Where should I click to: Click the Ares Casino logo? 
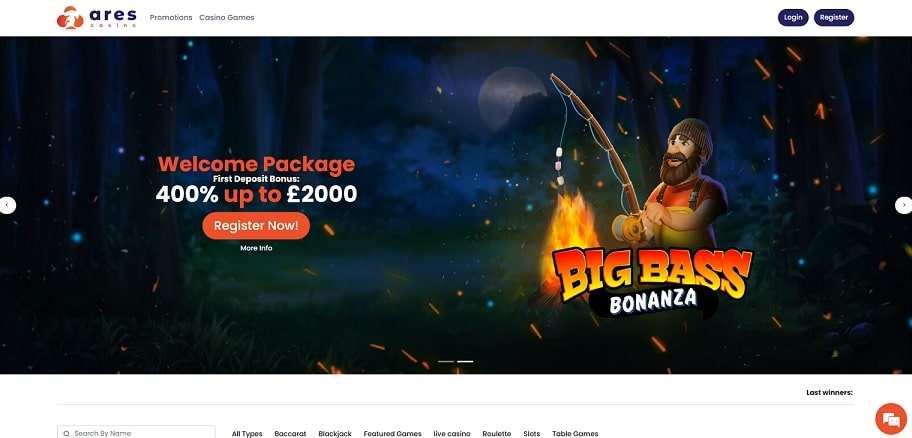tap(97, 17)
